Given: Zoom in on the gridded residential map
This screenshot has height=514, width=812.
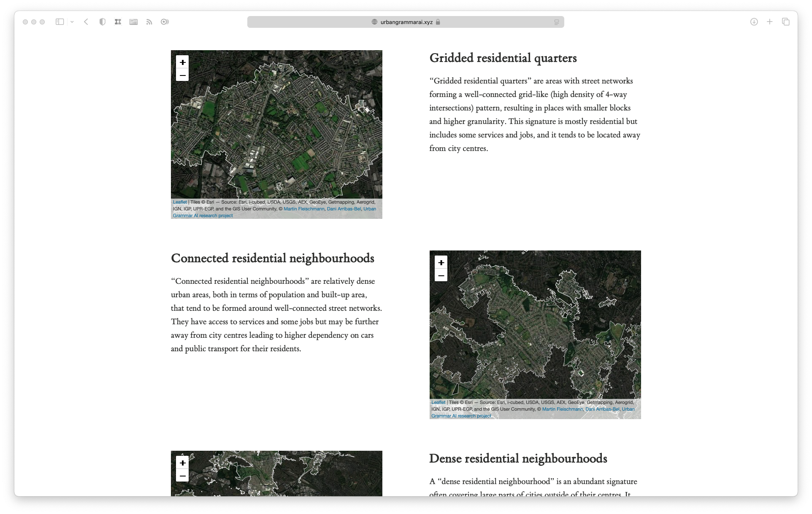Looking at the screenshot, I should [x=182, y=62].
